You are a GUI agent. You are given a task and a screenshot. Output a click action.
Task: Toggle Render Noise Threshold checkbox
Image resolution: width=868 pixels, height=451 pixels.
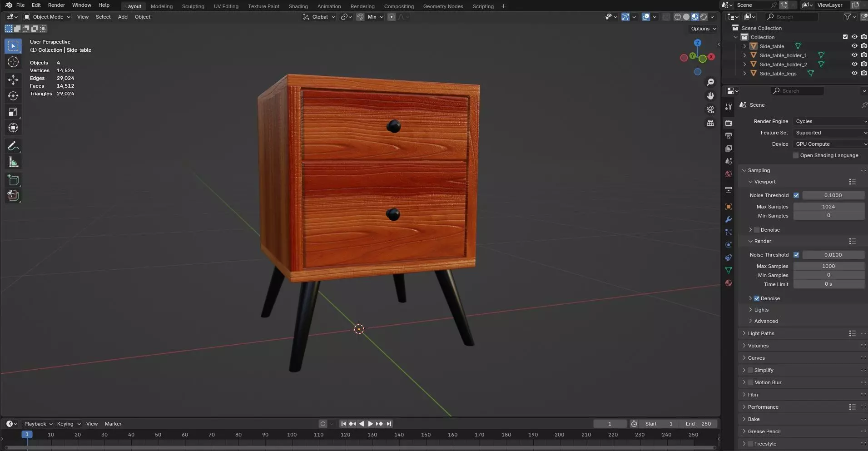796,255
